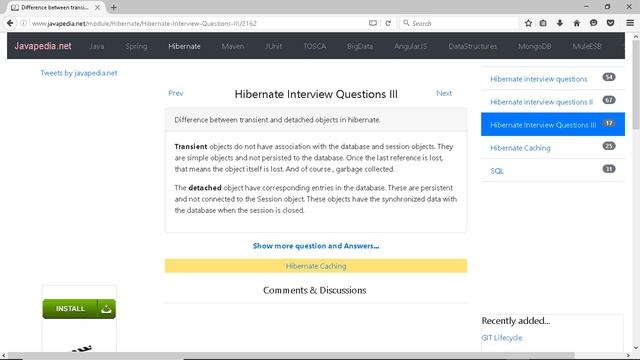Click the scrollbar down arrow
This screenshot has height=360, width=640.
636,348
